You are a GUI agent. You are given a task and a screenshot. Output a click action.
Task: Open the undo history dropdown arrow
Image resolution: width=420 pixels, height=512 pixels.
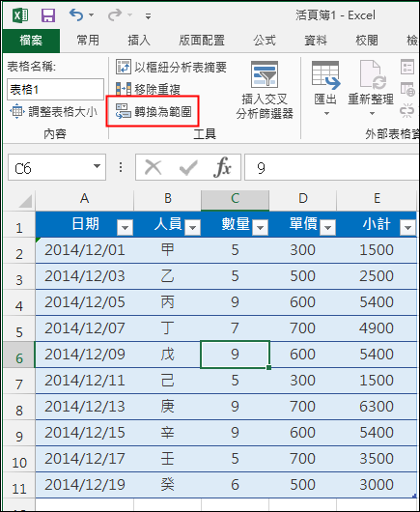(x=92, y=15)
